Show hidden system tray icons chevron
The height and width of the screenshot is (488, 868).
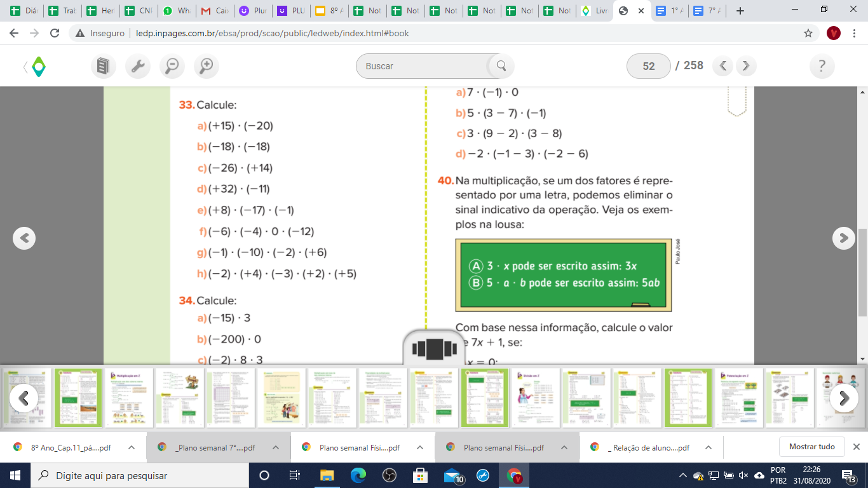tap(683, 475)
